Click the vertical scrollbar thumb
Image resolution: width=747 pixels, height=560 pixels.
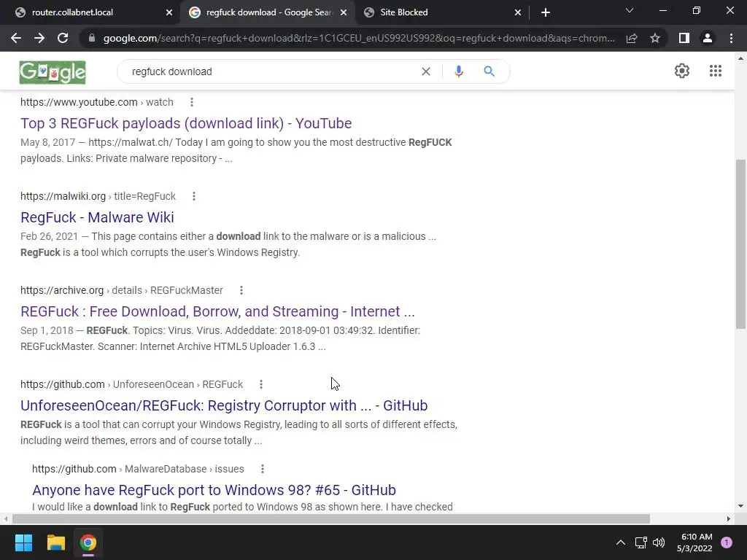point(740,244)
